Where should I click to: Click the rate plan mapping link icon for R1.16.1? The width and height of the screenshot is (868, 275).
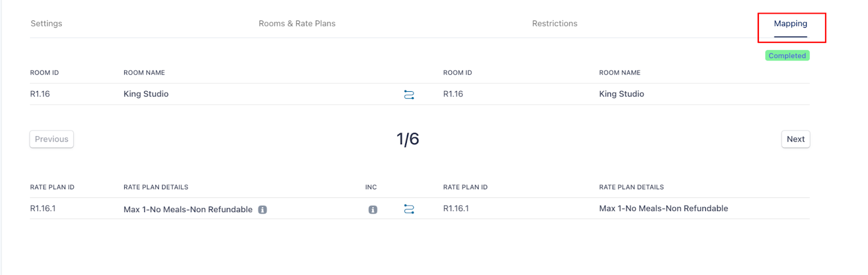click(x=409, y=209)
